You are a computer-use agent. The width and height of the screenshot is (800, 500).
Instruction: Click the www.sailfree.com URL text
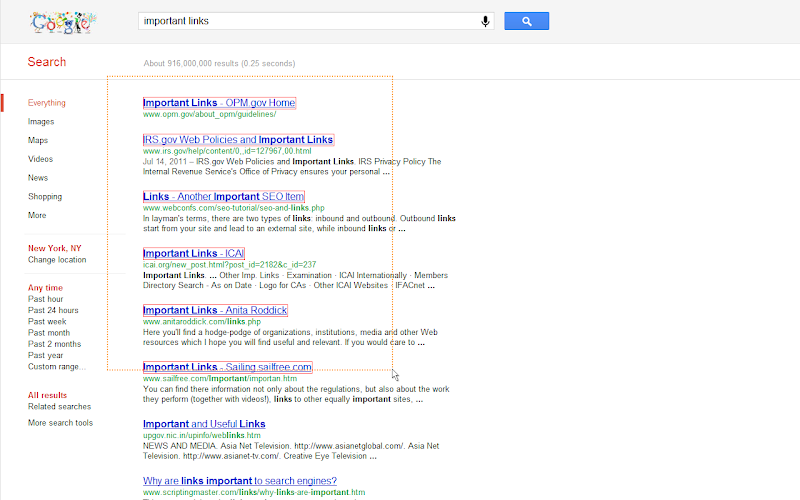pos(220,379)
